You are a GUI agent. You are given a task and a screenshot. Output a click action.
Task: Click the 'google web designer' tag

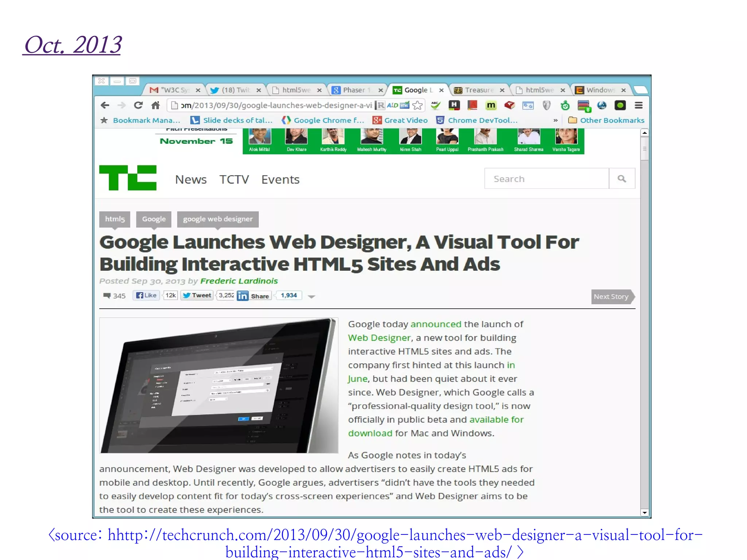point(218,219)
